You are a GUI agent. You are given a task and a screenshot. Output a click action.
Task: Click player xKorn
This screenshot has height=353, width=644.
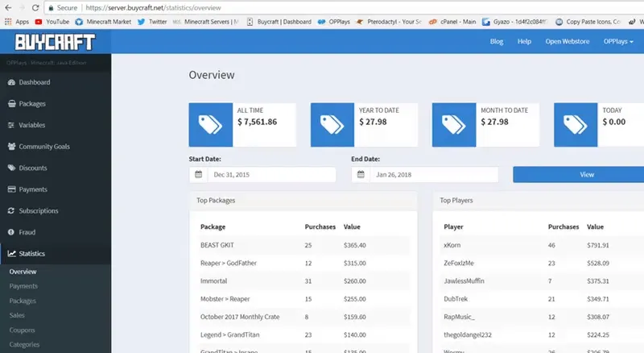coord(452,245)
